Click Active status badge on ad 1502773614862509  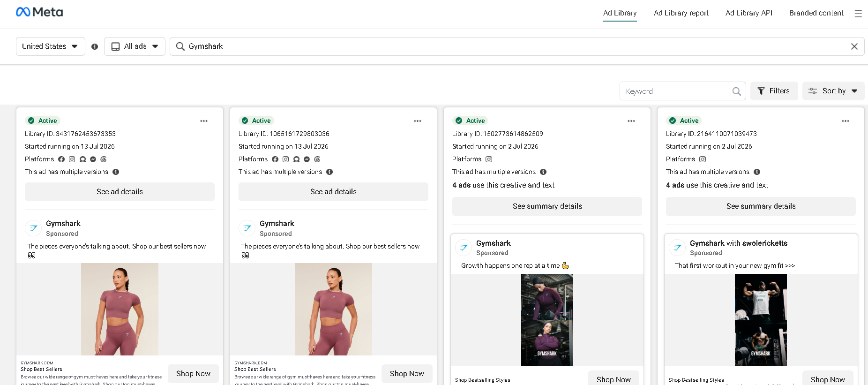pyautogui.click(x=470, y=121)
